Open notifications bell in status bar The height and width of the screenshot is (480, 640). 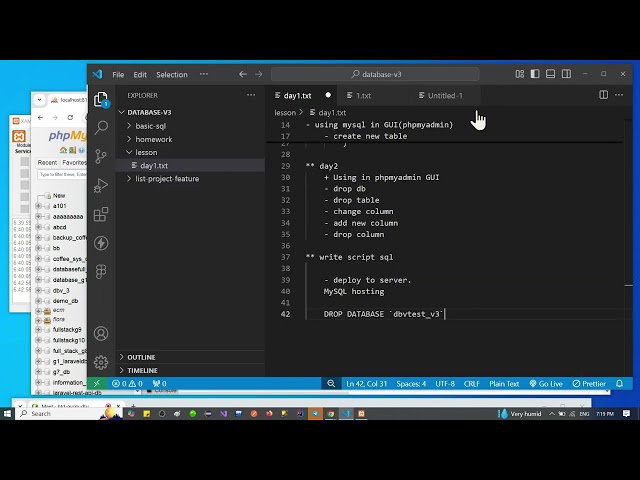[620, 384]
